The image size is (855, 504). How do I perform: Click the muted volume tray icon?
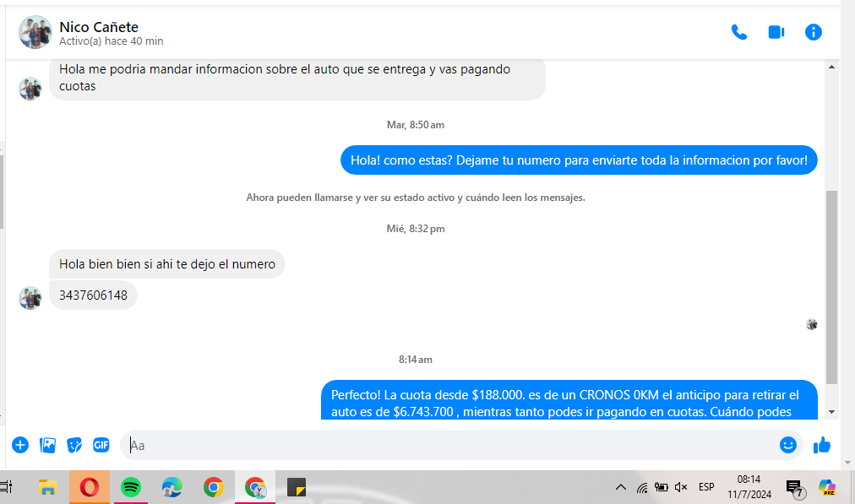(681, 487)
